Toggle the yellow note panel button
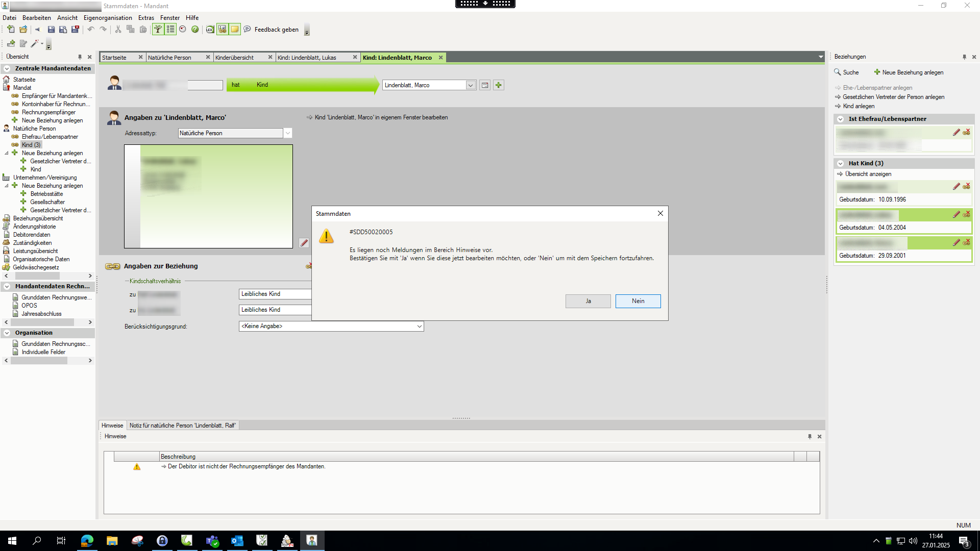Screen dimensions: 980x551 (x=235, y=30)
